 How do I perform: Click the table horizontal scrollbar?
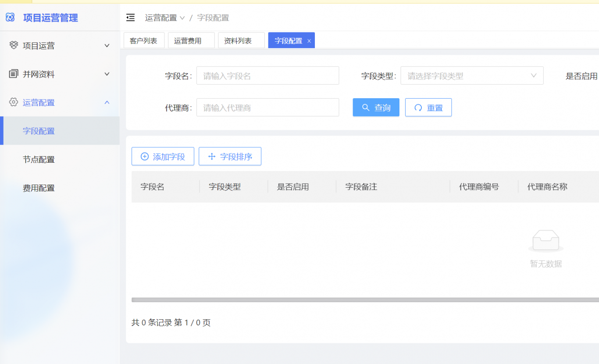coord(365,300)
